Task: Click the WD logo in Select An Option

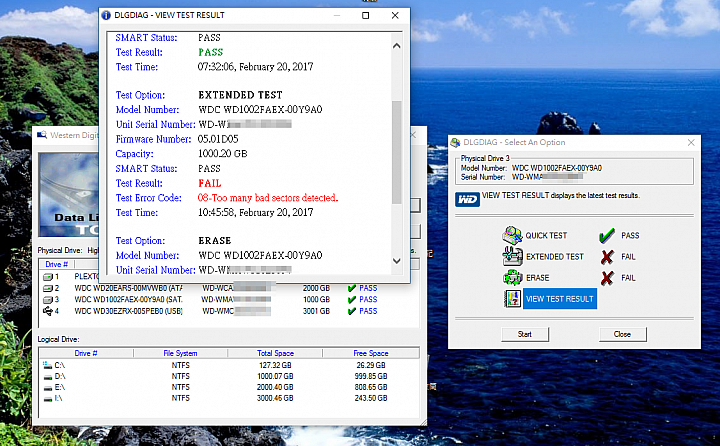Action: [467, 199]
